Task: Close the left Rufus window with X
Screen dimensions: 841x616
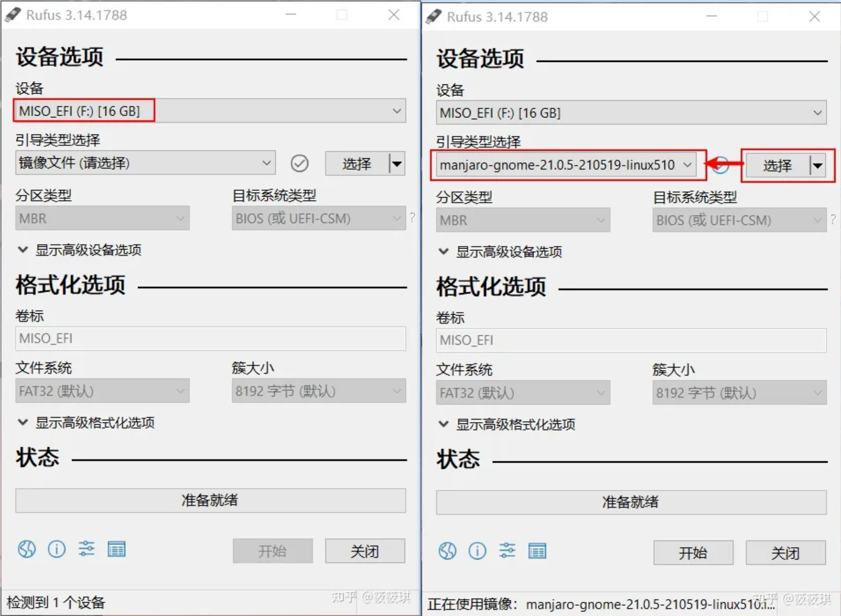Action: 394,15
